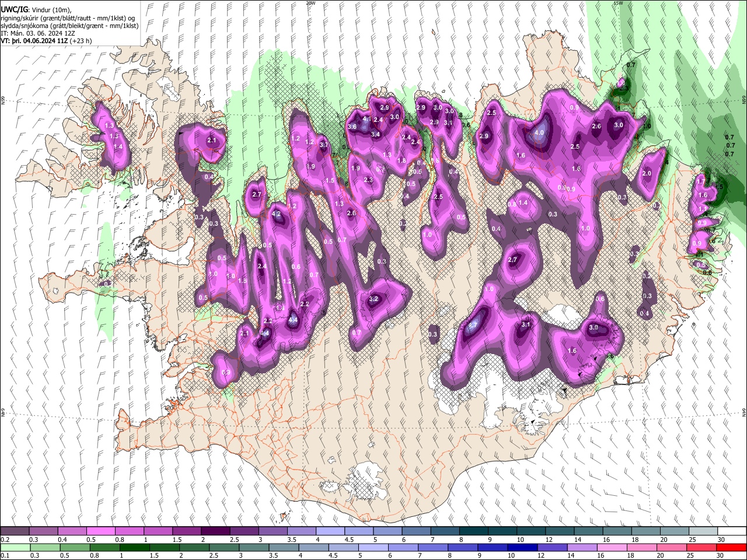
Task: Click the 'UWC/IG' title text
Action: click(x=13, y=10)
